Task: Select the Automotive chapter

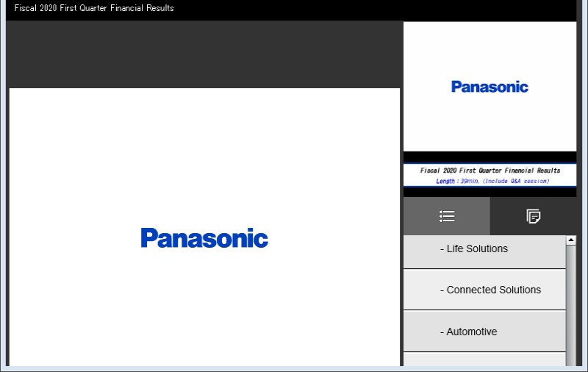Action: point(484,331)
